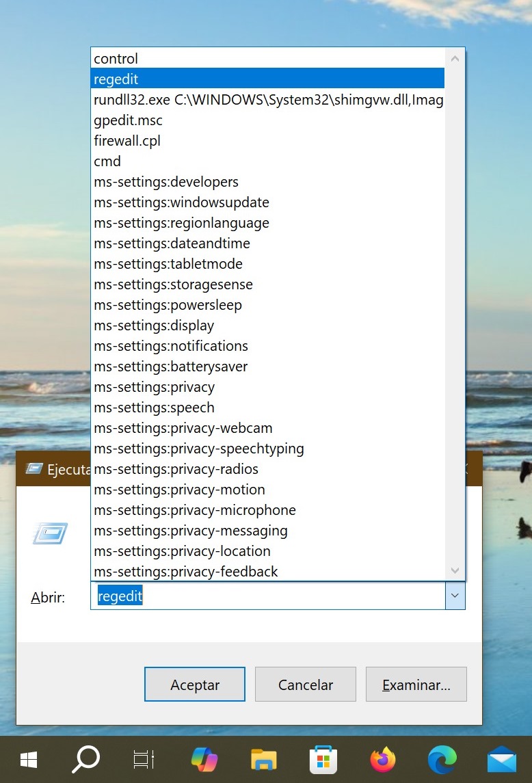
Task: Choose ms-settings:developers entry
Action: point(268,181)
